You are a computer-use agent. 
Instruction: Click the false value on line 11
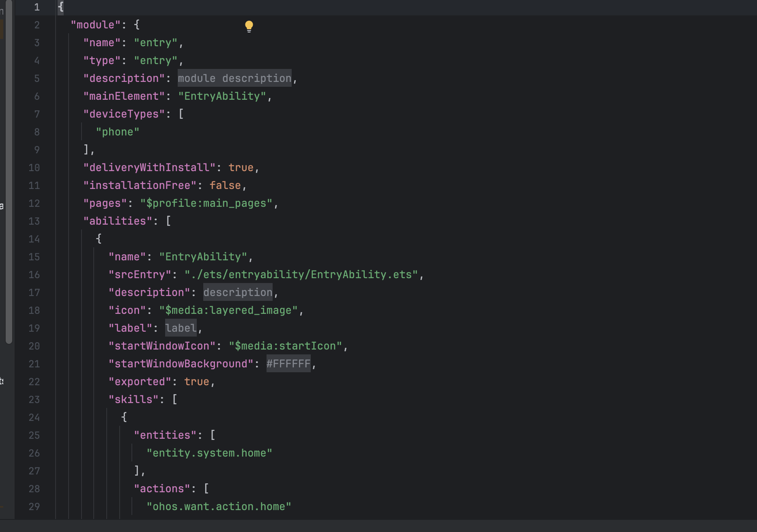pos(225,185)
